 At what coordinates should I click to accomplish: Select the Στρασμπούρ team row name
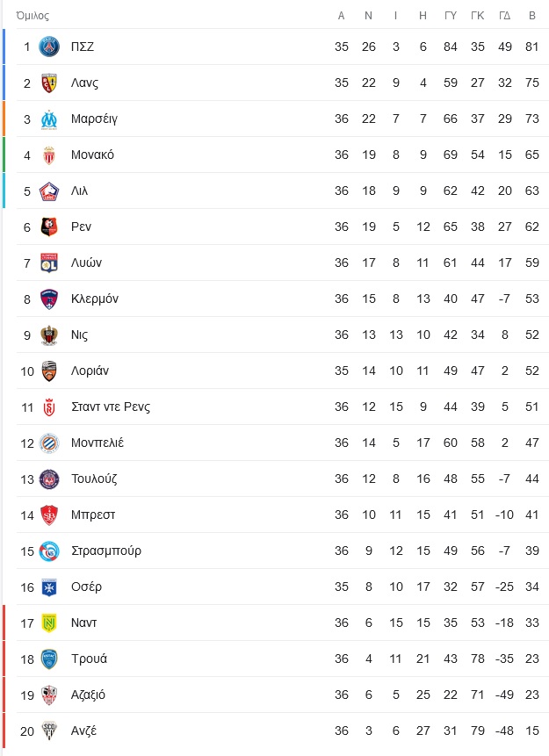pyautogui.click(x=106, y=551)
